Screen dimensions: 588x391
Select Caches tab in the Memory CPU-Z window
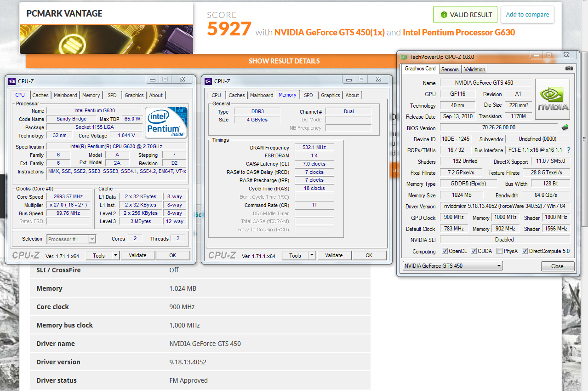(x=237, y=95)
